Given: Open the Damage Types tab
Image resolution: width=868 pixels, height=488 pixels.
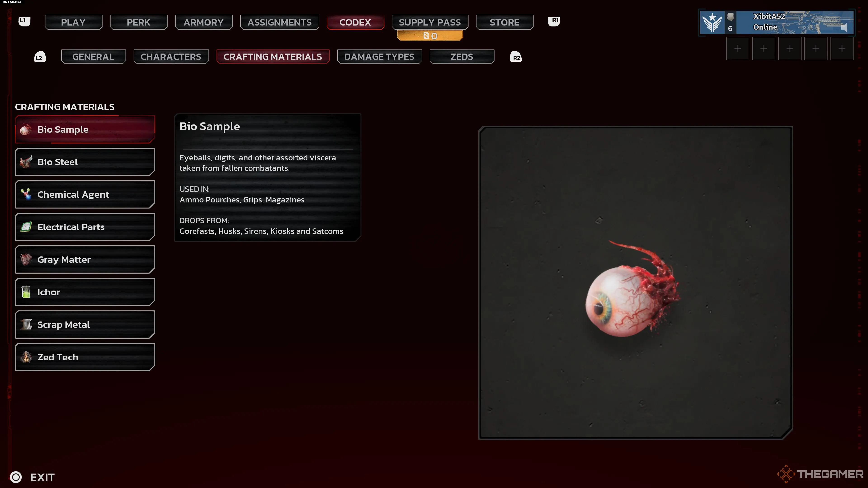Looking at the screenshot, I should (379, 56).
